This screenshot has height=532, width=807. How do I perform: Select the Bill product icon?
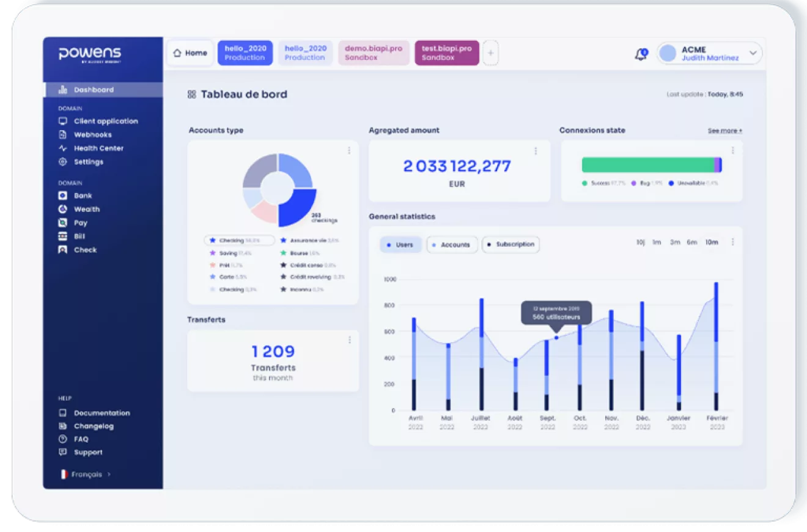[62, 236]
